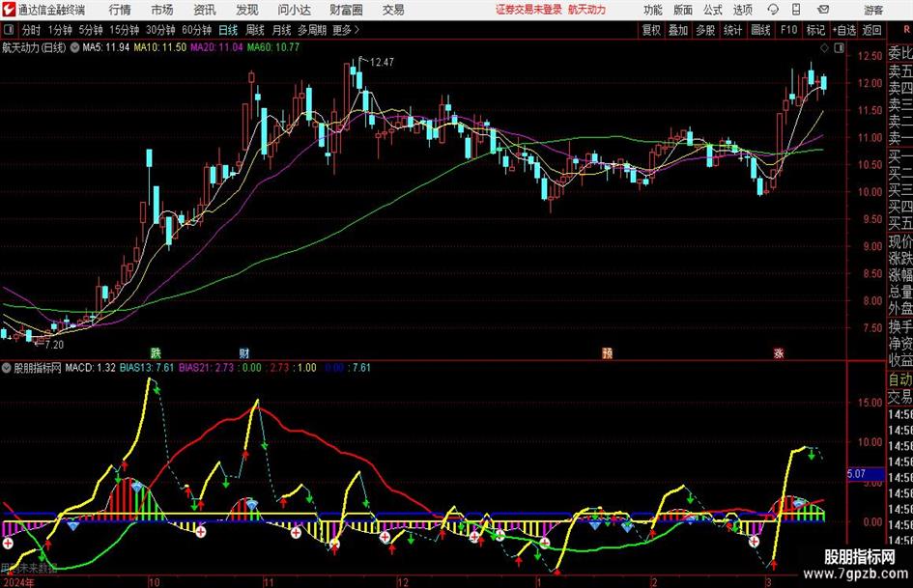This screenshot has height=588, width=913.
Task: Expand the 航天动力(日线) indicator dropdown arrow
Action: click(x=74, y=48)
